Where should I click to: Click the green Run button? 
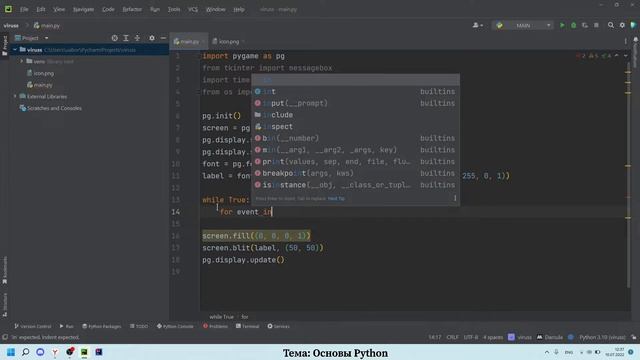click(562, 25)
